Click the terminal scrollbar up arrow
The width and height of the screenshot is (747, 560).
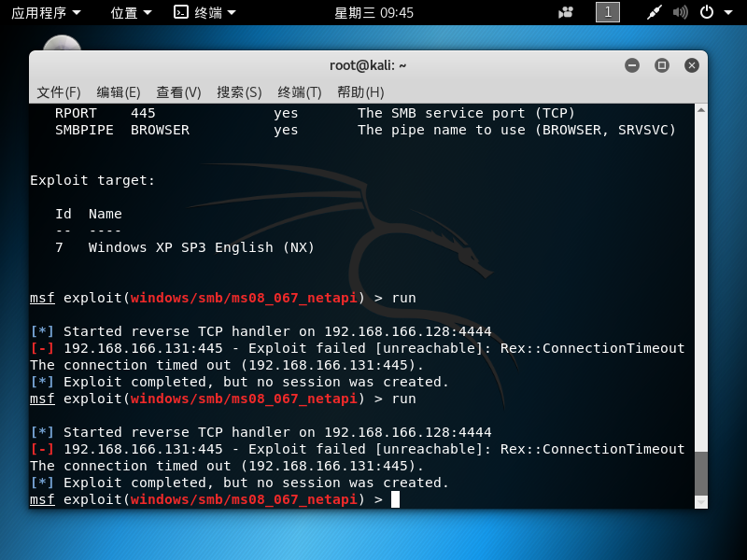pos(701,110)
